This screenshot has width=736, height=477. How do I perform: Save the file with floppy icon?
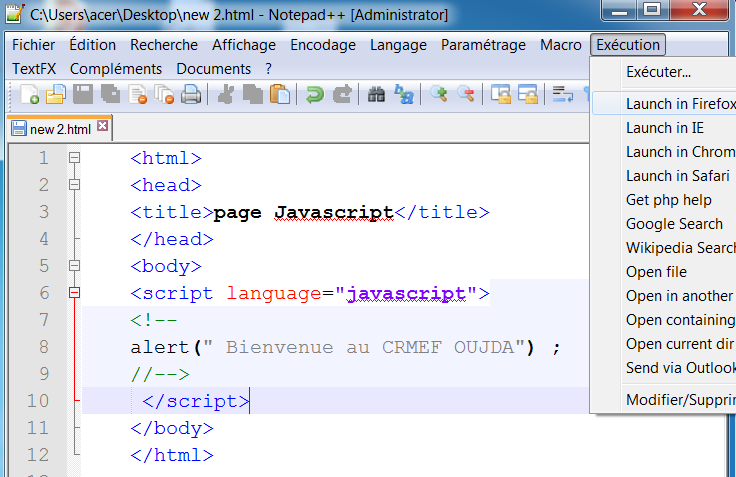click(83, 94)
